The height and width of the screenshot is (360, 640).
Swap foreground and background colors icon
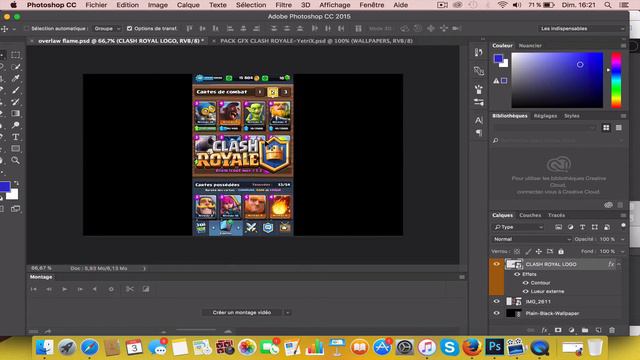tap(16, 183)
